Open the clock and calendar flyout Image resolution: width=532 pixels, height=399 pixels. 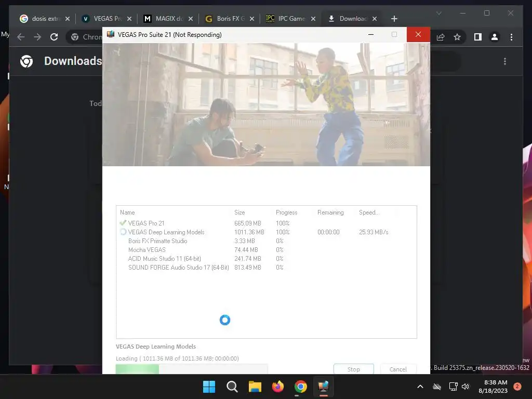(493, 387)
